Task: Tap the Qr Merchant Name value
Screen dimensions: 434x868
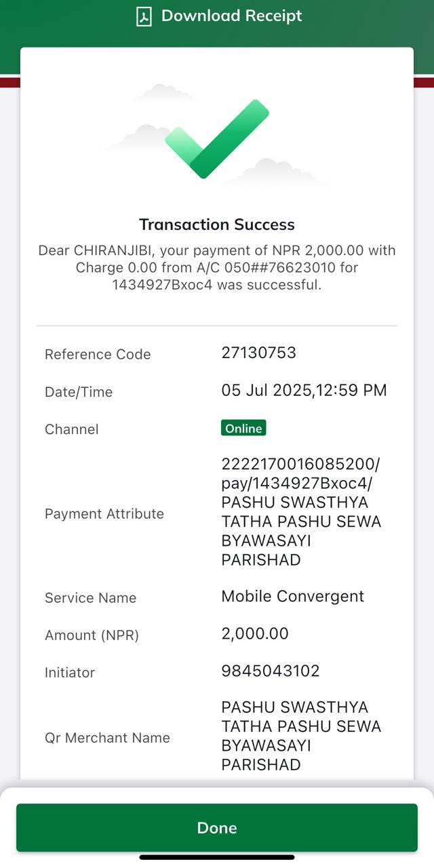Action: [301, 736]
